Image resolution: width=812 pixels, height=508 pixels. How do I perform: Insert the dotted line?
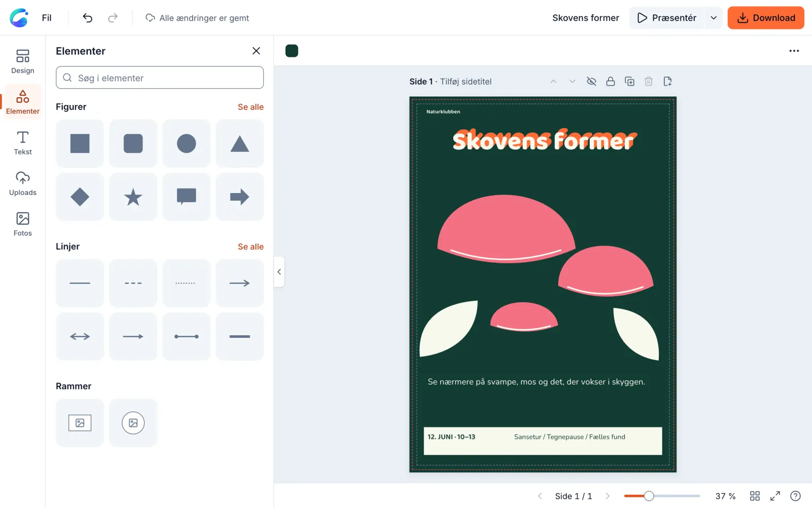[x=186, y=283]
